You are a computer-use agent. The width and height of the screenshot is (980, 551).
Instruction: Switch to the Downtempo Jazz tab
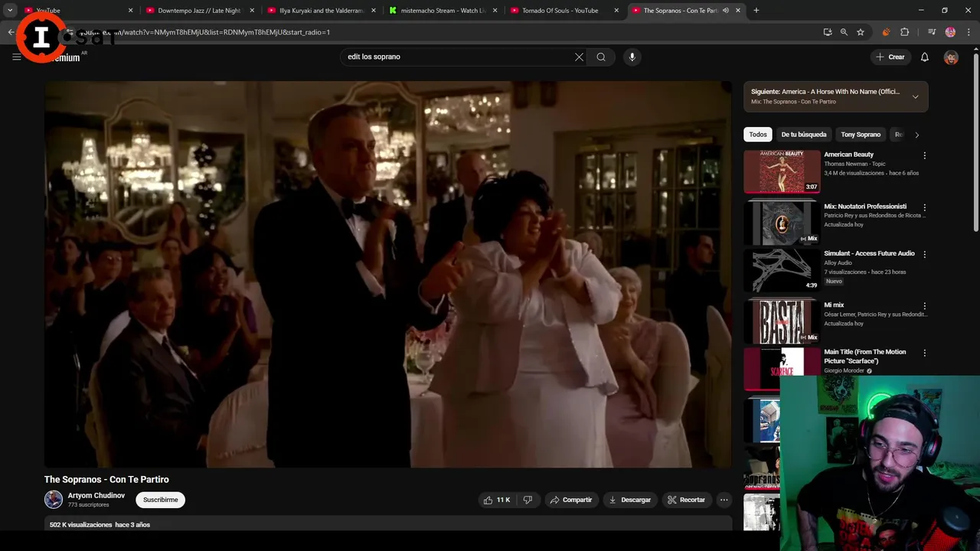[199, 11]
